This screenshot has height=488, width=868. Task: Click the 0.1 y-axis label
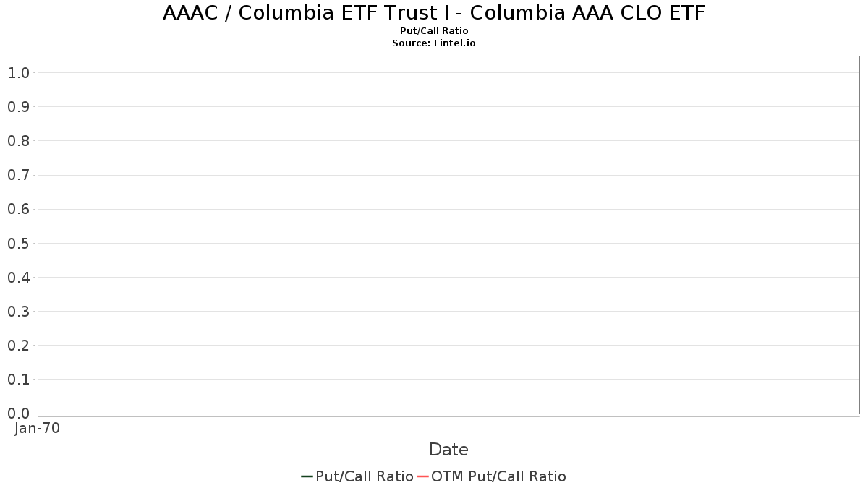click(x=19, y=380)
